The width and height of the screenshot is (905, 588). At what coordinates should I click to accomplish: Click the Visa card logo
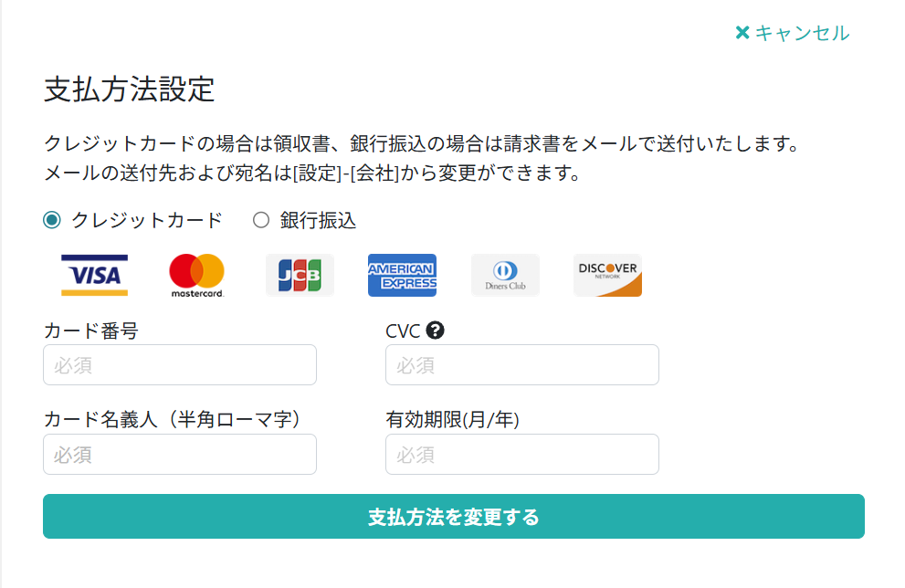point(94,275)
